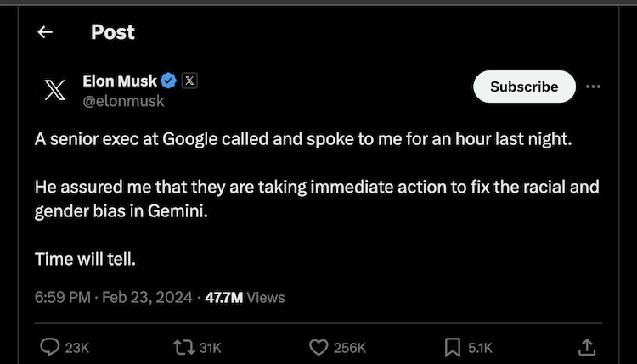This screenshot has width=637, height=364.
Task: Toggle the like heart icon
Action: click(x=318, y=346)
